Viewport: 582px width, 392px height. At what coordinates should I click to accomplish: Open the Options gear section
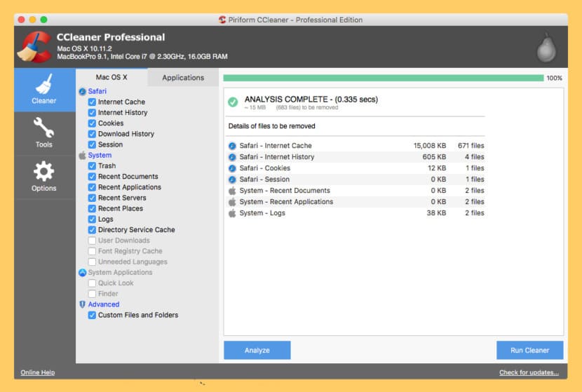[x=44, y=177]
